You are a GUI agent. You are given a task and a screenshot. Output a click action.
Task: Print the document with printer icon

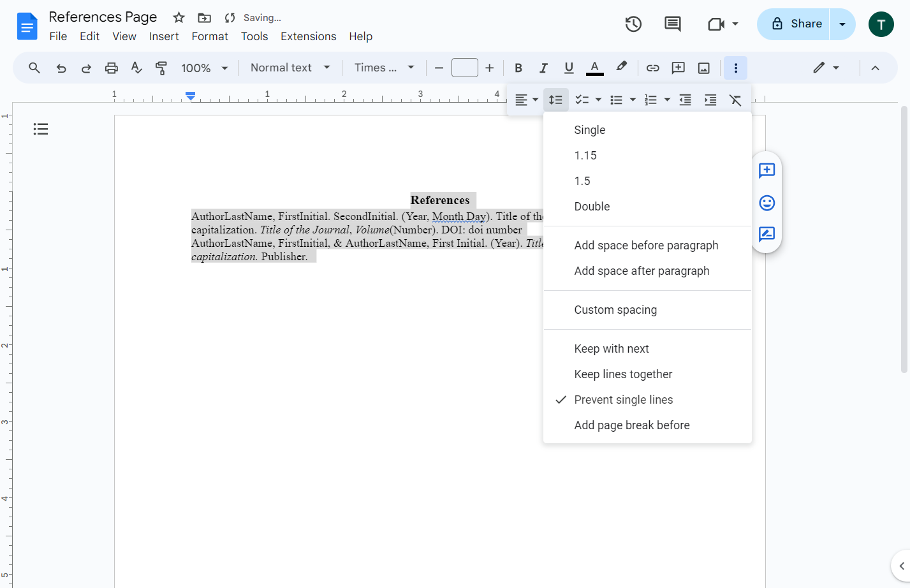[x=112, y=68]
